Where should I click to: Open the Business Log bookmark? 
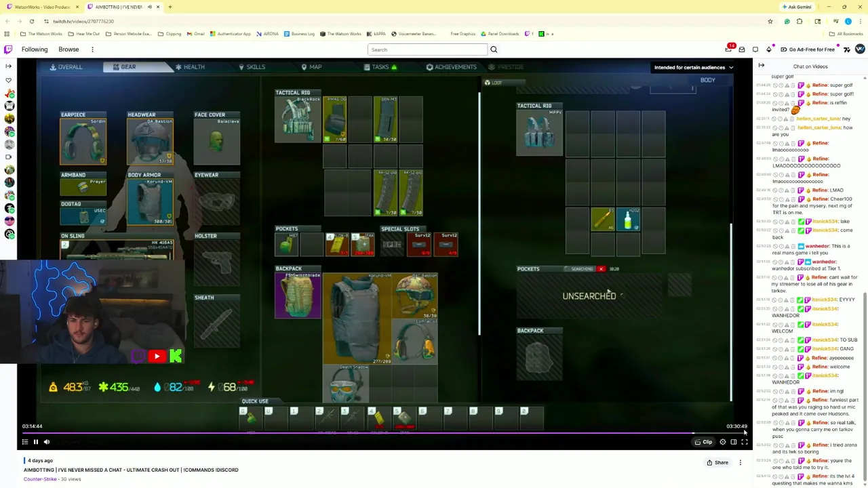299,34
